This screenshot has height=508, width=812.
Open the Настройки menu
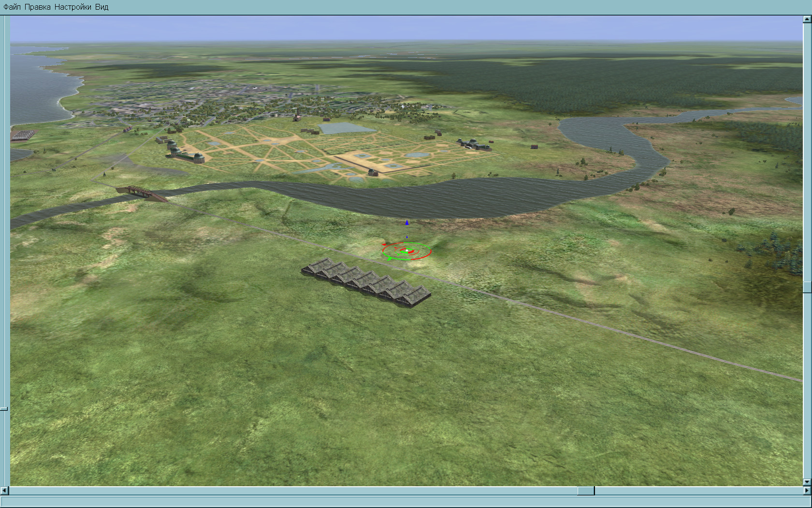pos(72,7)
